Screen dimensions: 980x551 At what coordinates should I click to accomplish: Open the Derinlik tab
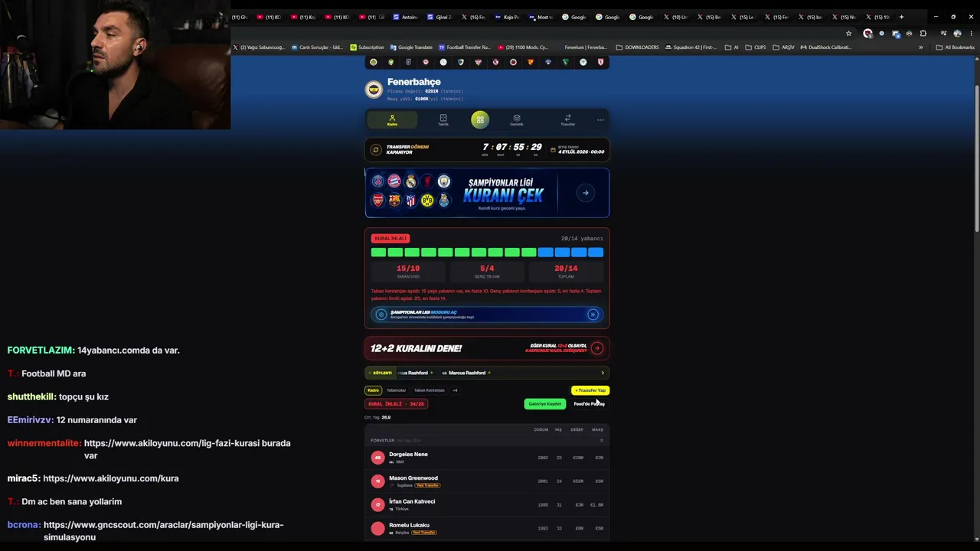[x=517, y=119]
